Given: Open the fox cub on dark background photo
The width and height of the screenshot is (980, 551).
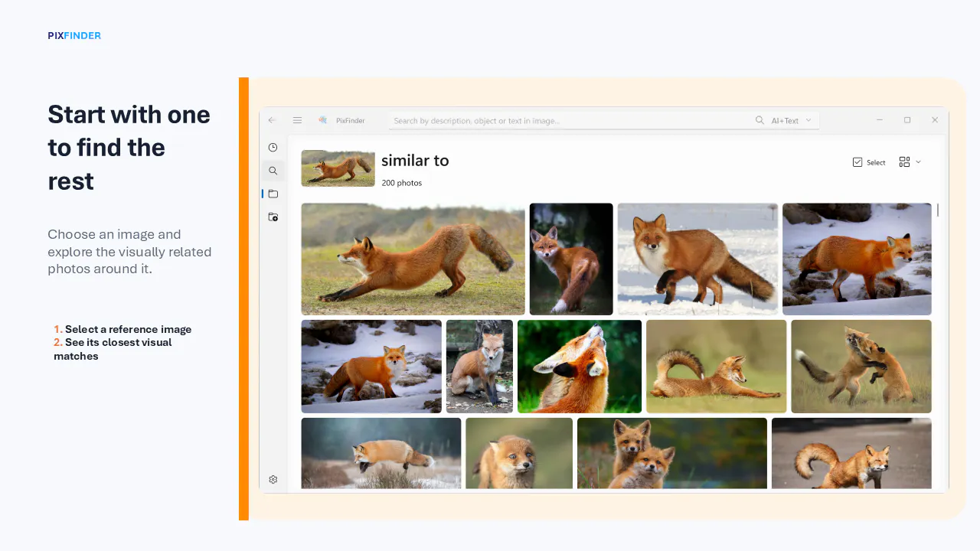Looking at the screenshot, I should pos(571,259).
